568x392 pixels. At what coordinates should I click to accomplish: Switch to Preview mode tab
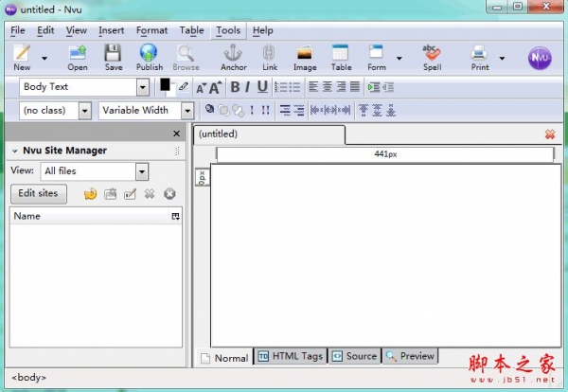(x=411, y=356)
